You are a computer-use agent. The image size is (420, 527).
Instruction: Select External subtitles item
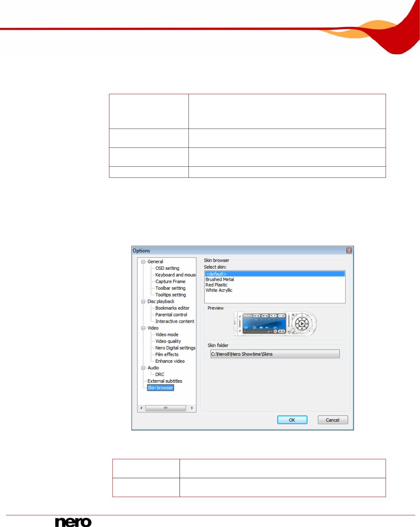[x=165, y=381]
